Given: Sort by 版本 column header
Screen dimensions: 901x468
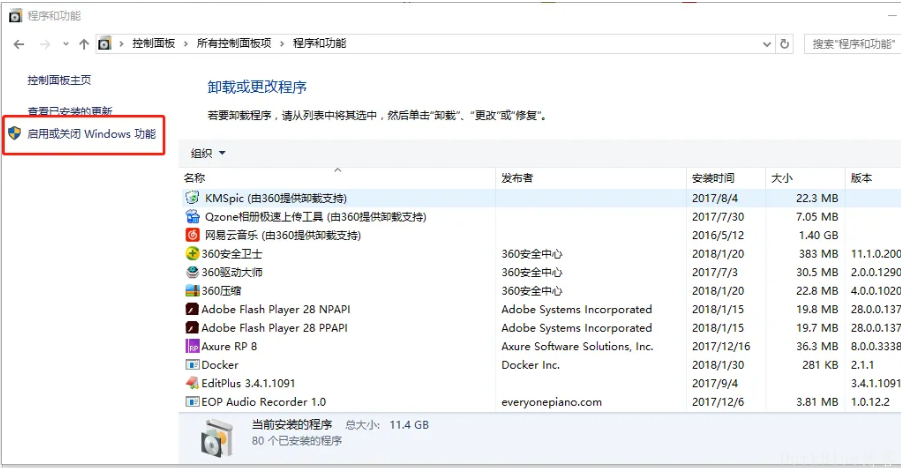Looking at the screenshot, I should pos(873,178).
